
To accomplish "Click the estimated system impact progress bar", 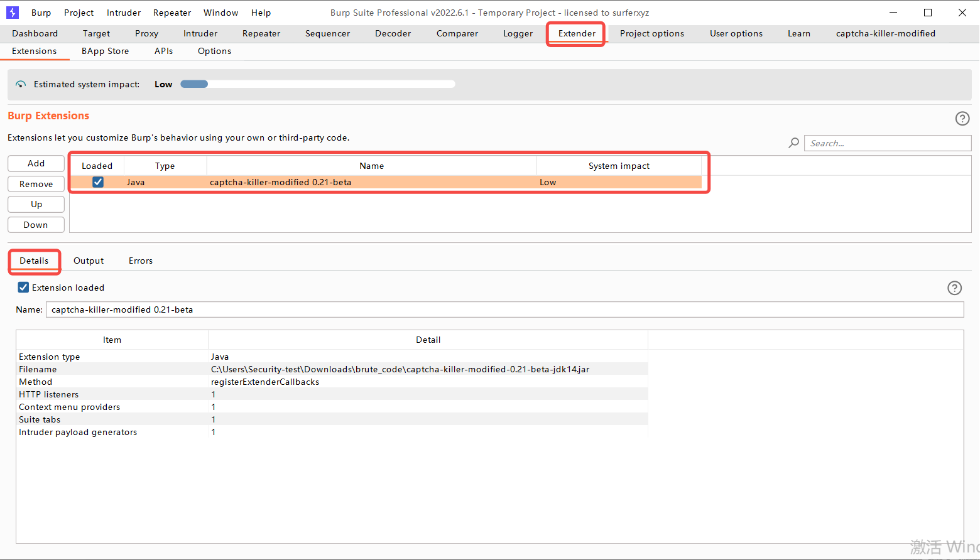I will coord(318,84).
